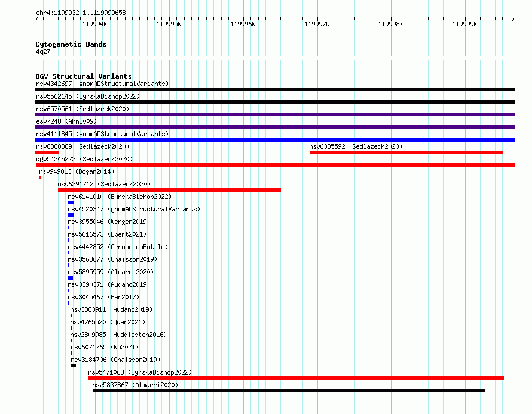Open the nsv949813 (Dogan2014) label
Viewport: 532px width, 414px height.
pyautogui.click(x=77, y=171)
